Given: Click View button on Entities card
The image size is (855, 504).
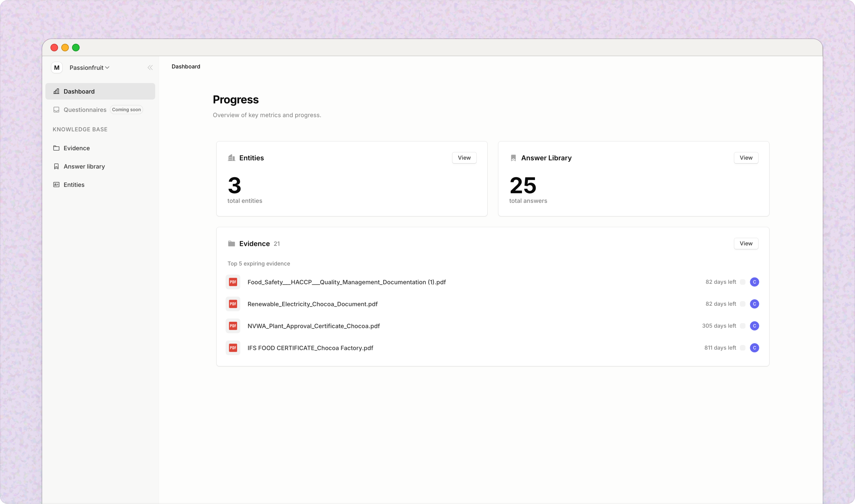Looking at the screenshot, I should 464,158.
